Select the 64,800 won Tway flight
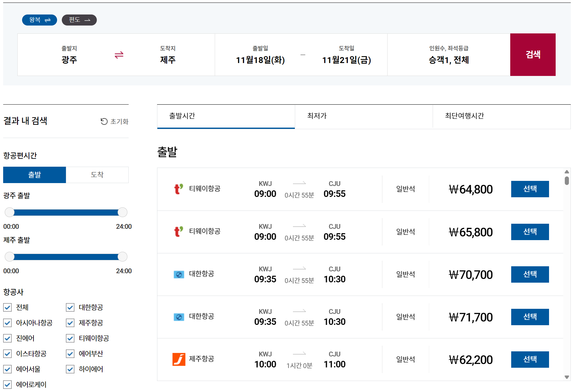This screenshot has height=392, width=573. (530, 189)
